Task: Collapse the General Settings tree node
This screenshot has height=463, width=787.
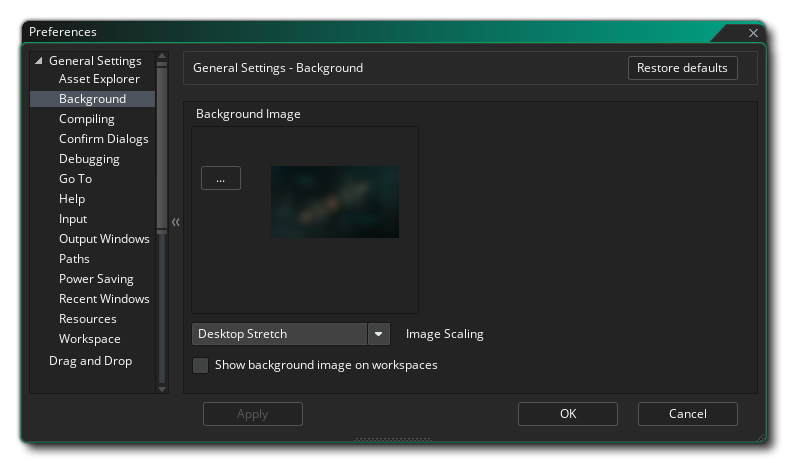Action: coord(39,61)
